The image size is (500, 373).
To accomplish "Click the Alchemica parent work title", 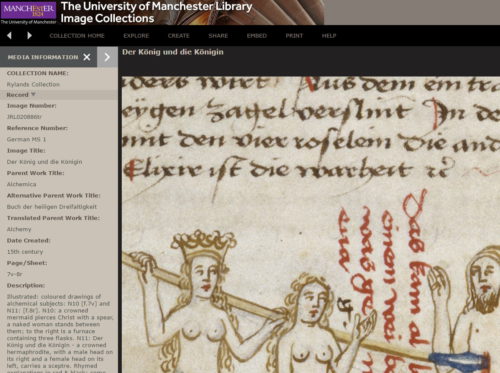I will pyautogui.click(x=21, y=184).
